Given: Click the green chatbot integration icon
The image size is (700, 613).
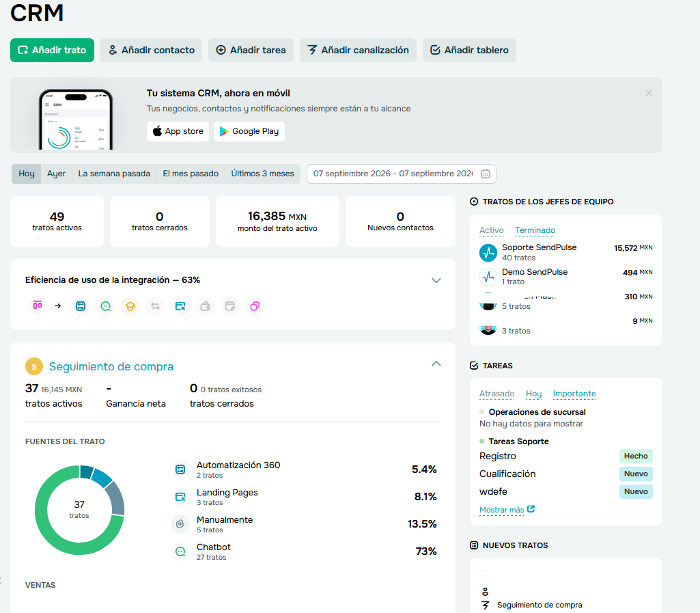Looking at the screenshot, I should click(105, 306).
